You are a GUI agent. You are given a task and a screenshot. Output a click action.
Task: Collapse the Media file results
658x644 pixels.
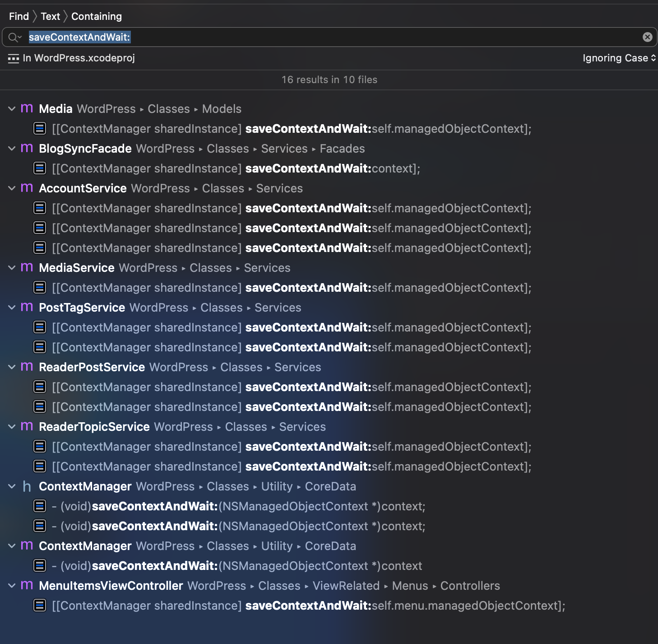[x=12, y=109]
